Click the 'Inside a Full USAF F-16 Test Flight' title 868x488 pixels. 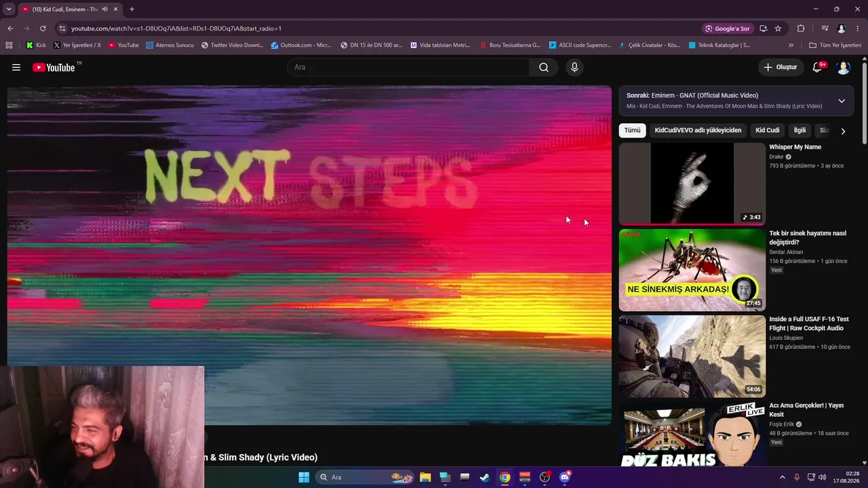point(809,324)
